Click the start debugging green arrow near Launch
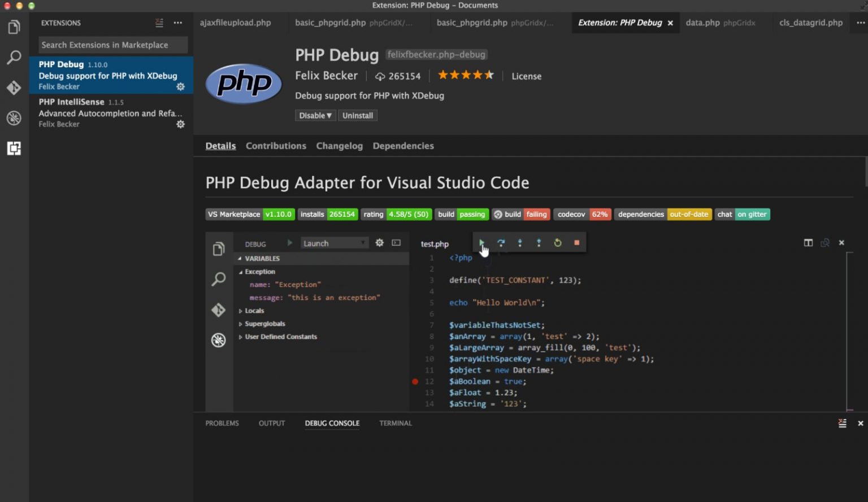The image size is (868, 502). 290,243
